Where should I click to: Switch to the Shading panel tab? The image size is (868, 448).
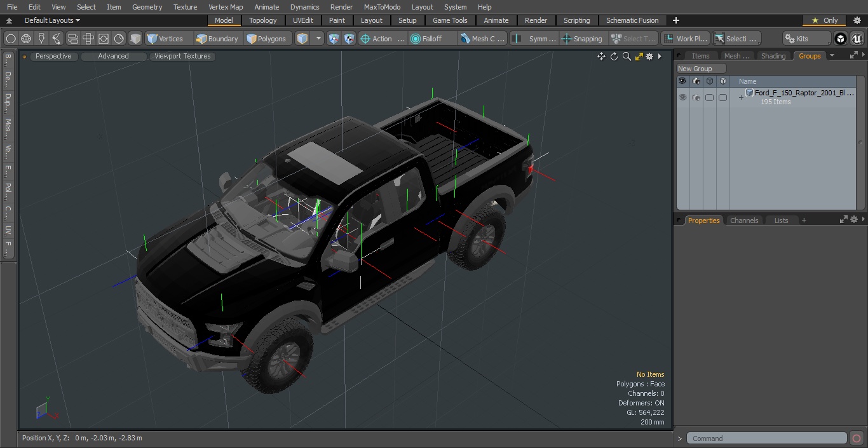pos(773,56)
